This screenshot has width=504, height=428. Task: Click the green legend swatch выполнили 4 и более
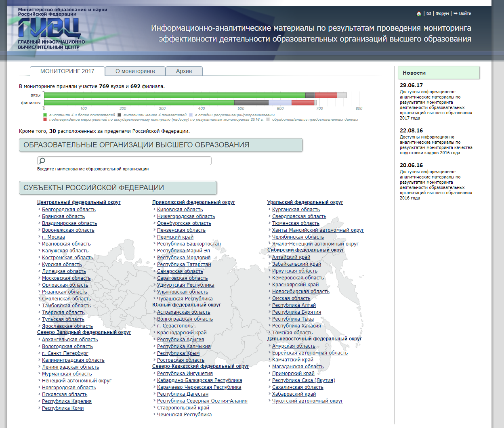(x=45, y=115)
